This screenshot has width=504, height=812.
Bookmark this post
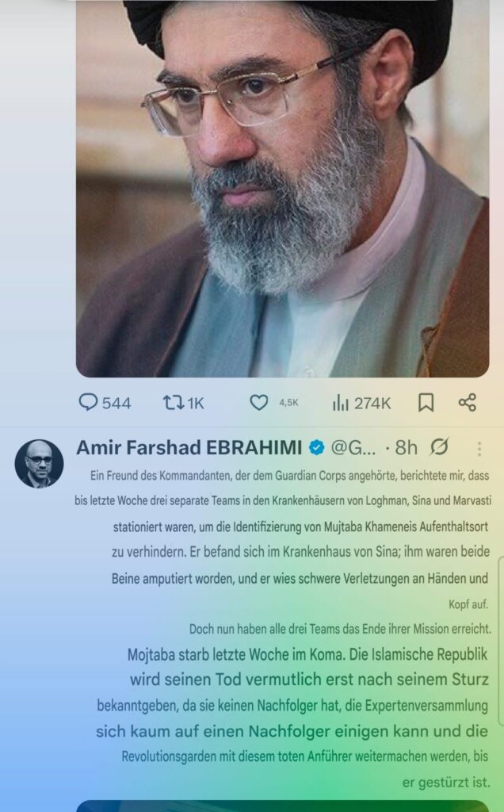(x=426, y=402)
